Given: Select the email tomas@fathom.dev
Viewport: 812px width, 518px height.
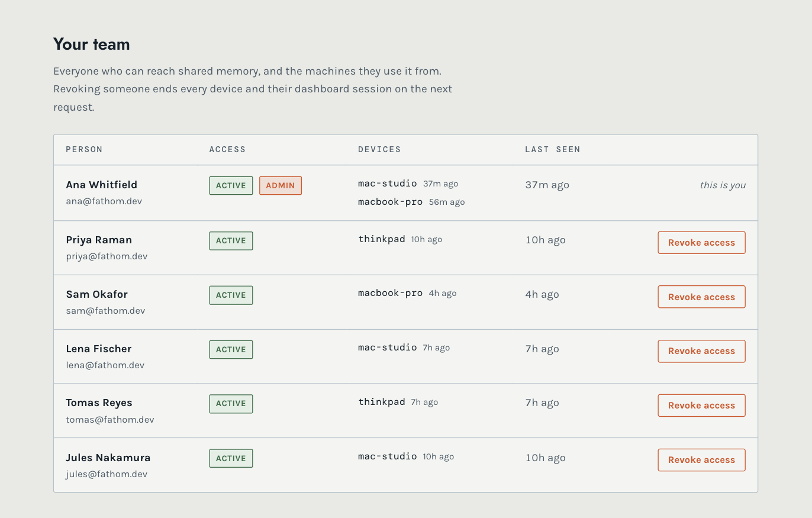Looking at the screenshot, I should (x=109, y=420).
